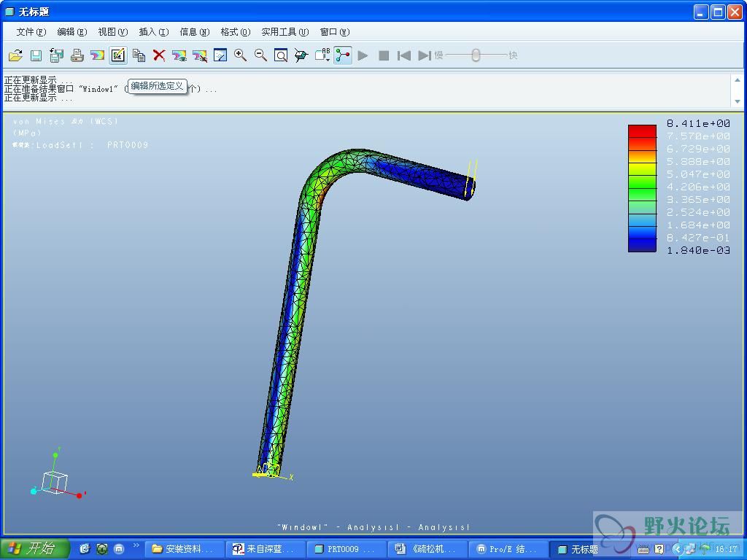747x560 pixels.
Task: Open the 插入(I) menu
Action: pos(153,32)
